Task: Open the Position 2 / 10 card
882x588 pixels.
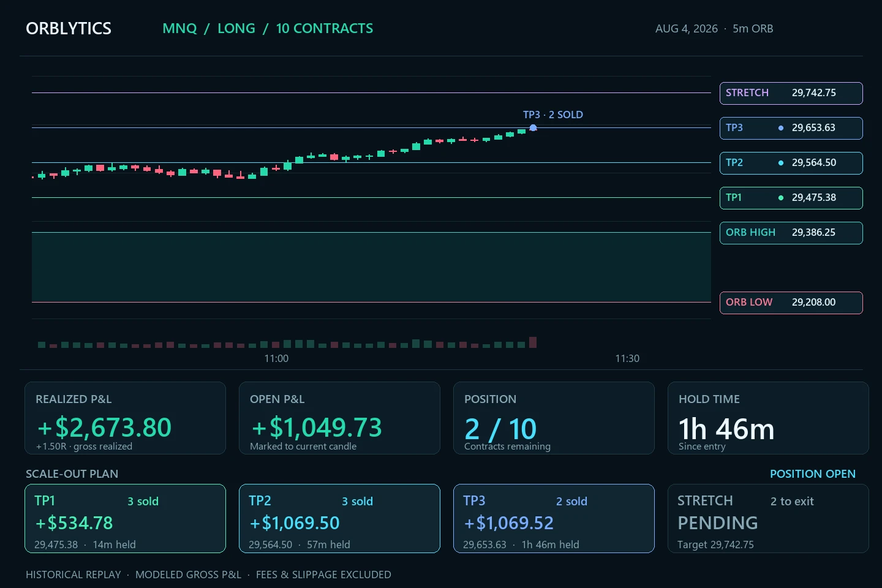Action: pos(554,418)
